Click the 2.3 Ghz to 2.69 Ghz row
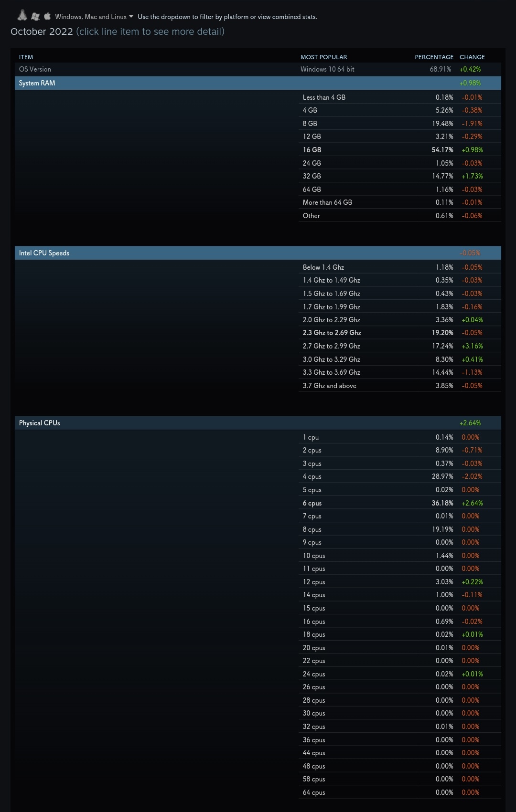 click(400, 333)
